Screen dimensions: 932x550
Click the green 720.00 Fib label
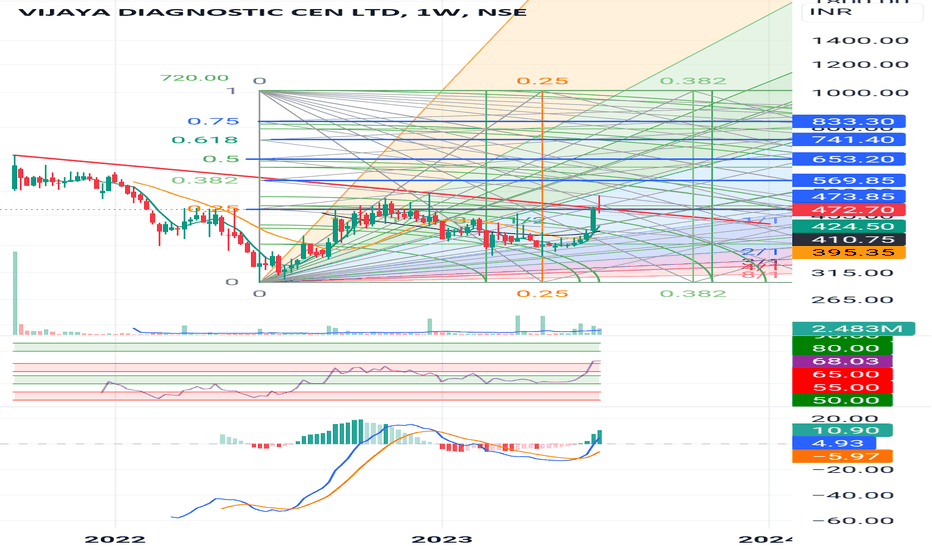click(194, 78)
